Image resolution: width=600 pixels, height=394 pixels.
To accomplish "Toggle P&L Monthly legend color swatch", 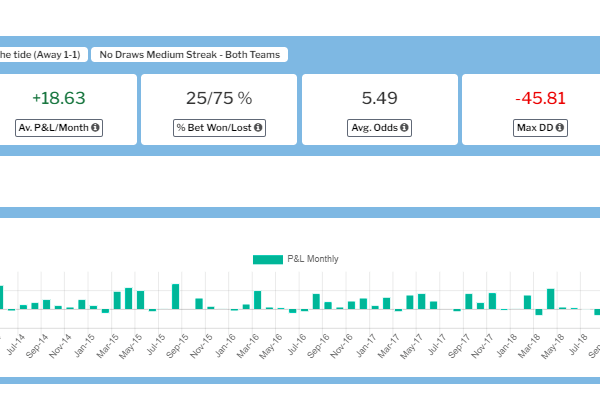I will point(268,259).
